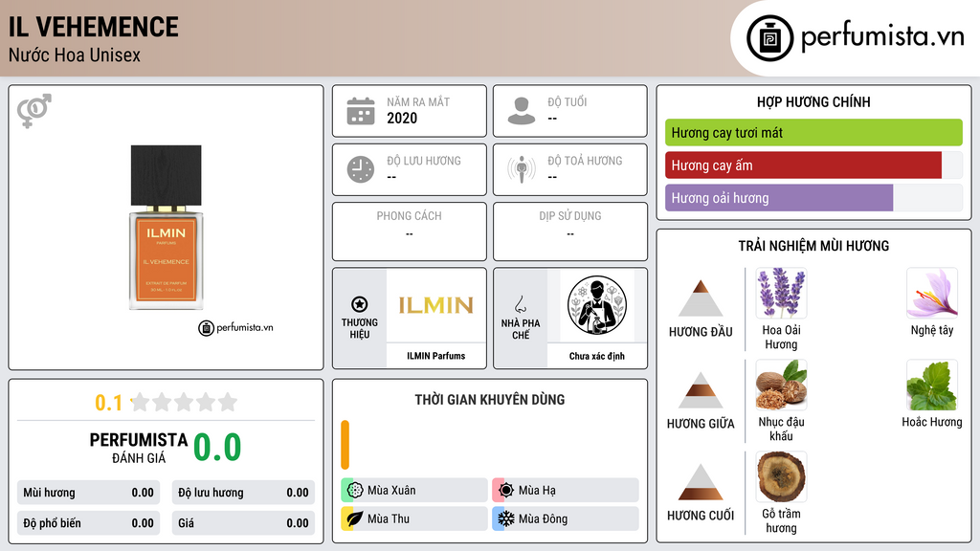Click the IL VEHEMENCE page title
This screenshot has height=551, width=980.
tap(94, 27)
